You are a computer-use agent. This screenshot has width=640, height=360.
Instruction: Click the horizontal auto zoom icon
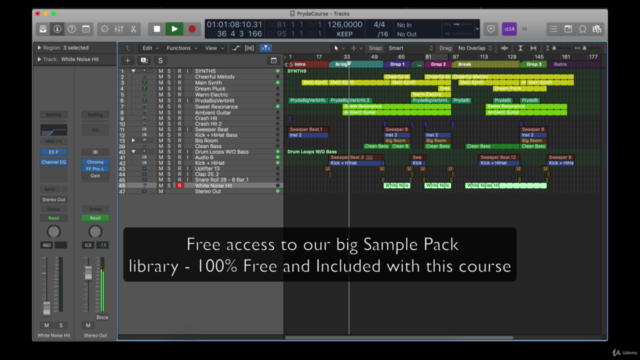point(533,48)
